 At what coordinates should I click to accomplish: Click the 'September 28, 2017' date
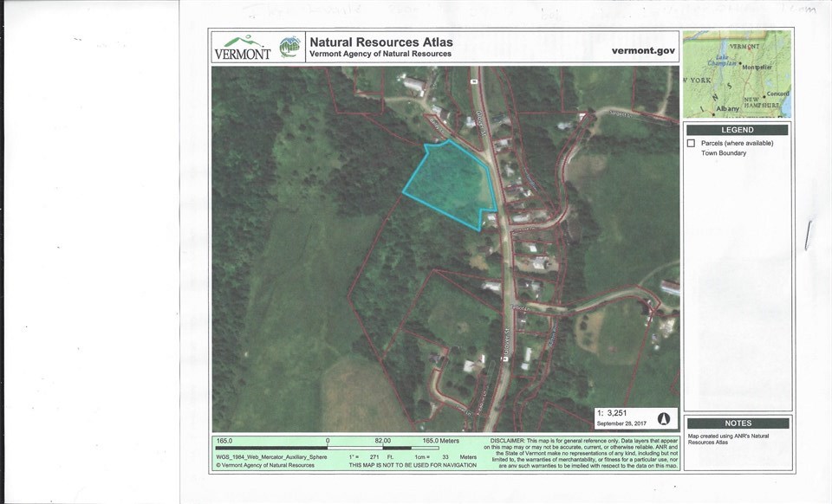(x=621, y=423)
